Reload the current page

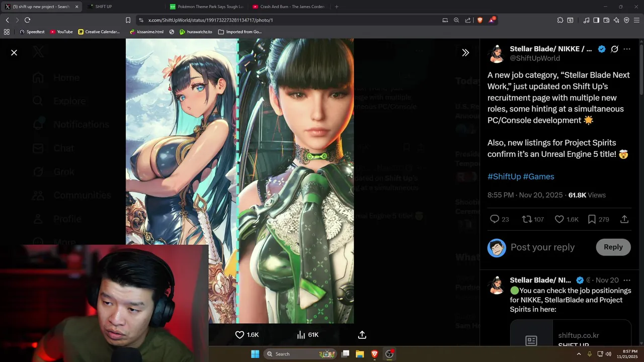click(x=27, y=20)
